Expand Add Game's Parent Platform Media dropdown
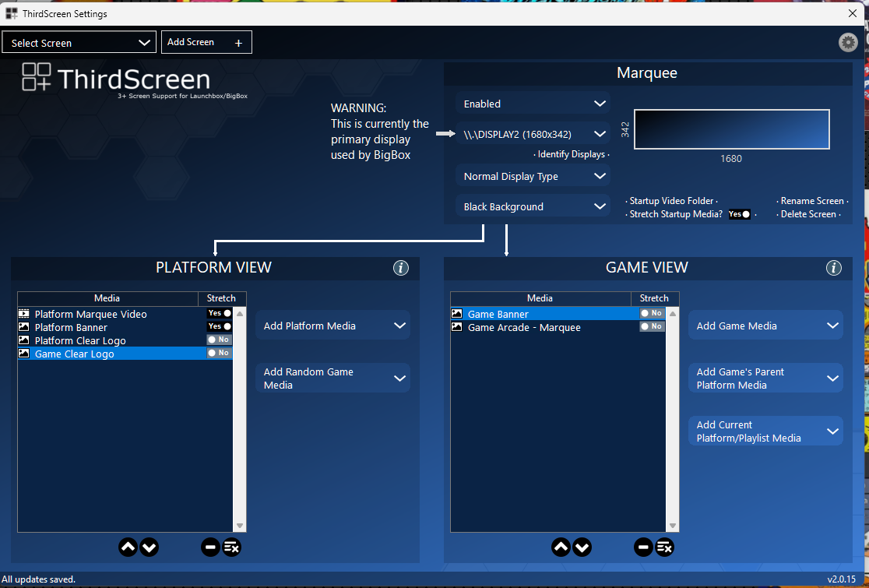The width and height of the screenshot is (869, 588). [x=766, y=379]
